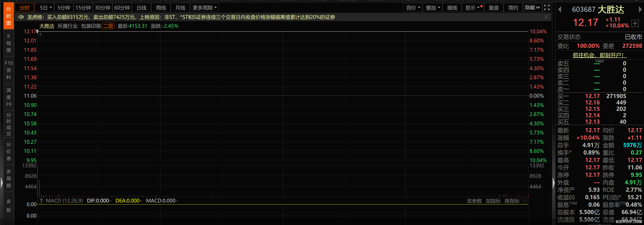This screenshot has width=644, height=225.
Task: Open the 叠加 overlay dropdown
Action: (x=433, y=8)
